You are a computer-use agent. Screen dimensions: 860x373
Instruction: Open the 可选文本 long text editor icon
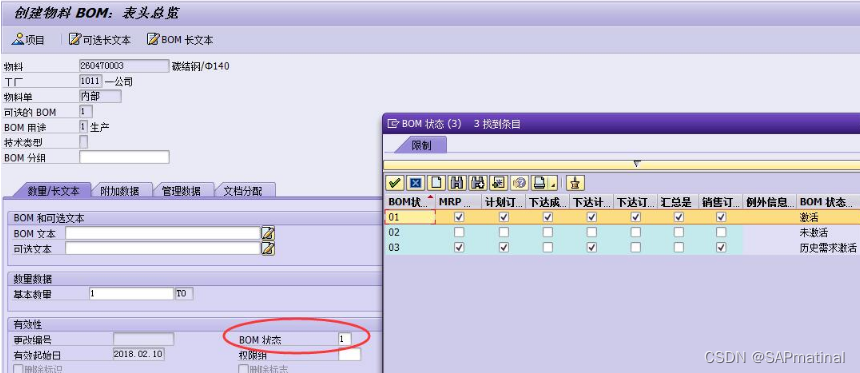pyautogui.click(x=268, y=248)
